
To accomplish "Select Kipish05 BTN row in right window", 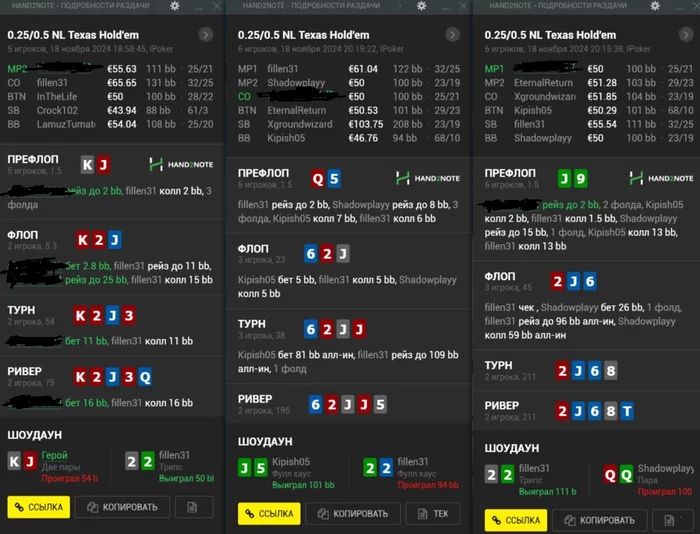I will pos(589,110).
